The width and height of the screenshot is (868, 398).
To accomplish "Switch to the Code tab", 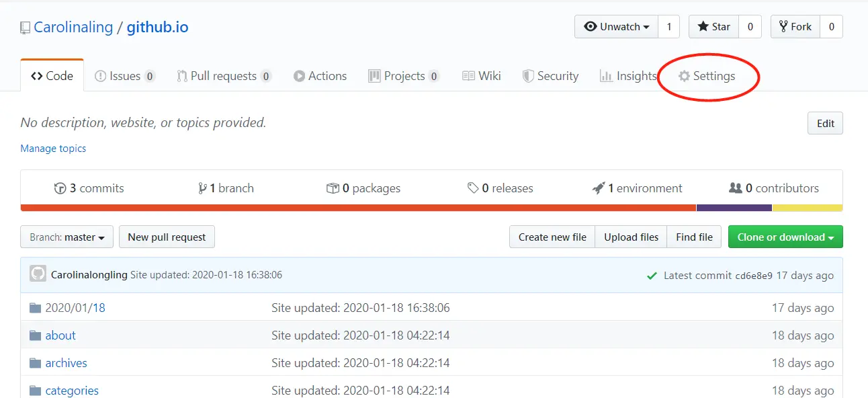I will coord(52,76).
